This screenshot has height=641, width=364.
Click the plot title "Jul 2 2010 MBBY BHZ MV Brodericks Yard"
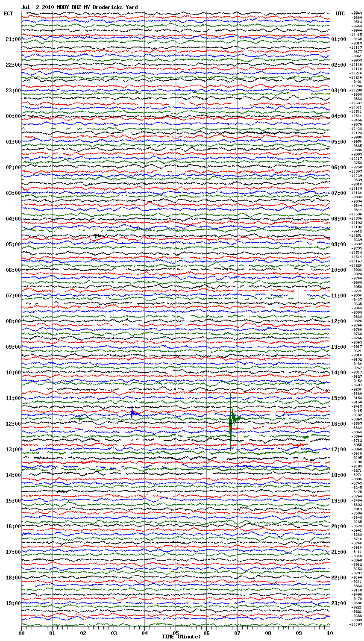80,7
